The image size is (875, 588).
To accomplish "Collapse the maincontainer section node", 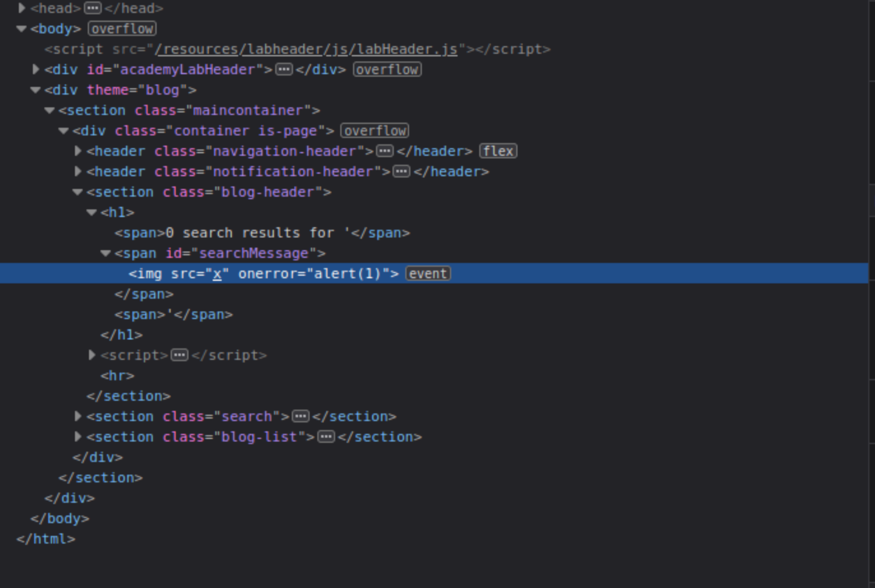I will [49, 110].
